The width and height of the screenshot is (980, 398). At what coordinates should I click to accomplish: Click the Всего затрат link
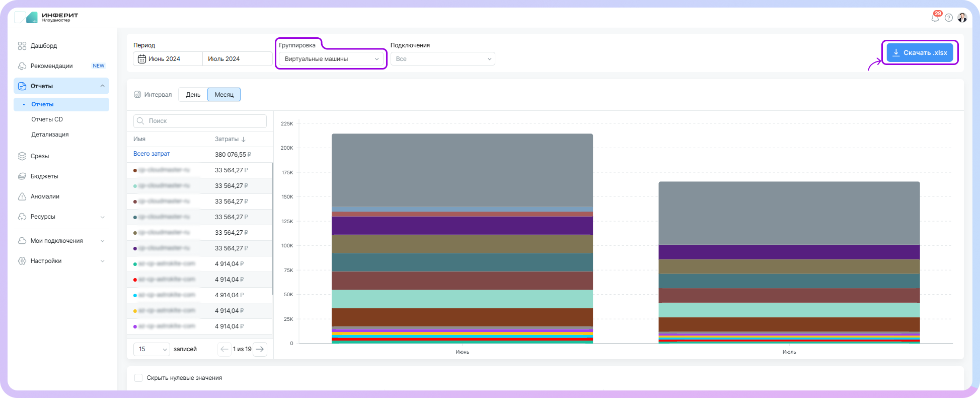tap(152, 154)
